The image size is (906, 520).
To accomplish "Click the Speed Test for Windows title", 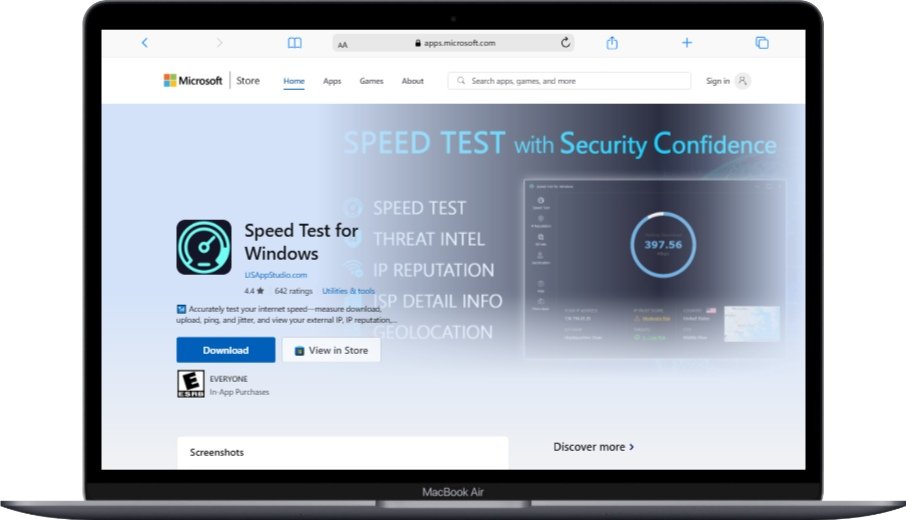I will pyautogui.click(x=301, y=242).
